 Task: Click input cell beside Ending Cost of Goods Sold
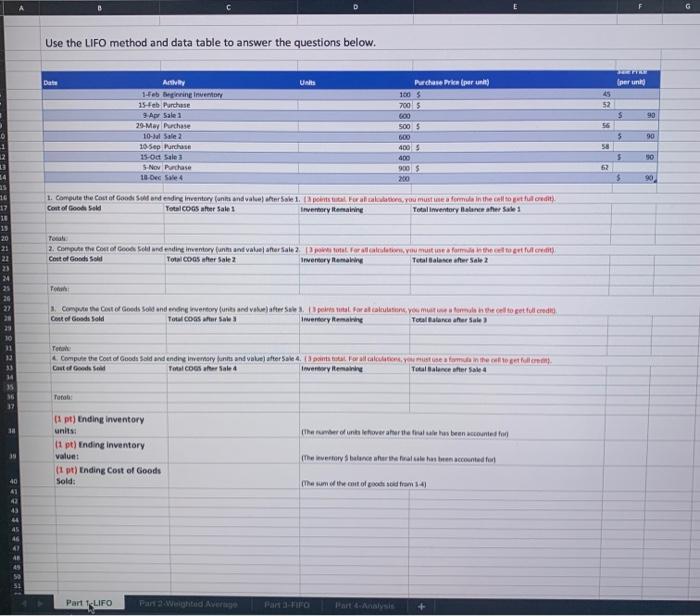[x=234, y=476]
